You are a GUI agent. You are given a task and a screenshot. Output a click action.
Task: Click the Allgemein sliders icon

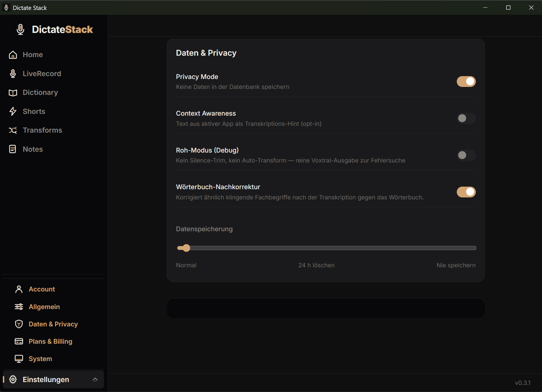[x=19, y=307]
